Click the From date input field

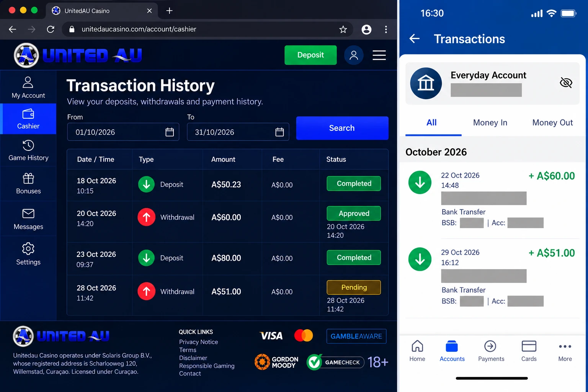(x=123, y=132)
